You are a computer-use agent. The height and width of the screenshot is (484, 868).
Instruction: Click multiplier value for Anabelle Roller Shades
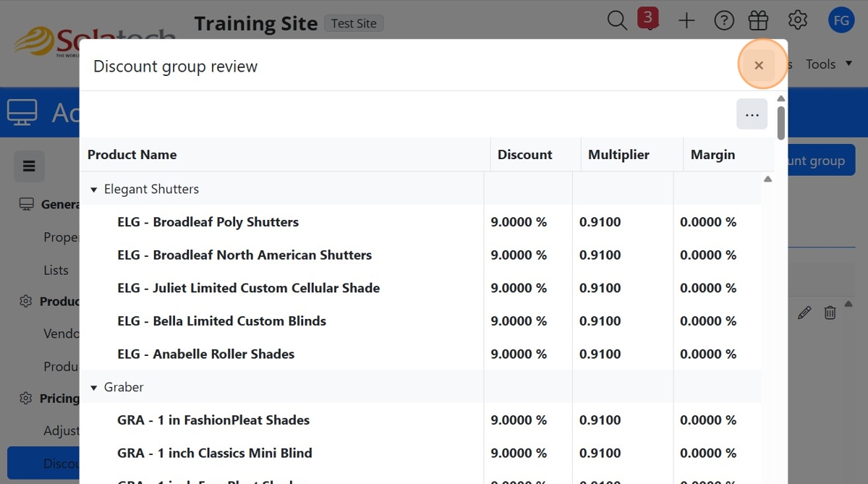600,354
